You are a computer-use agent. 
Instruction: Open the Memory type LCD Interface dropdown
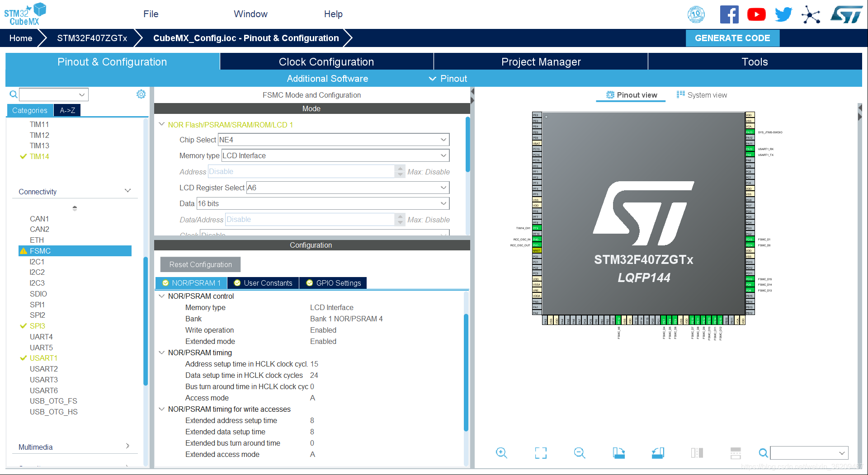335,155
